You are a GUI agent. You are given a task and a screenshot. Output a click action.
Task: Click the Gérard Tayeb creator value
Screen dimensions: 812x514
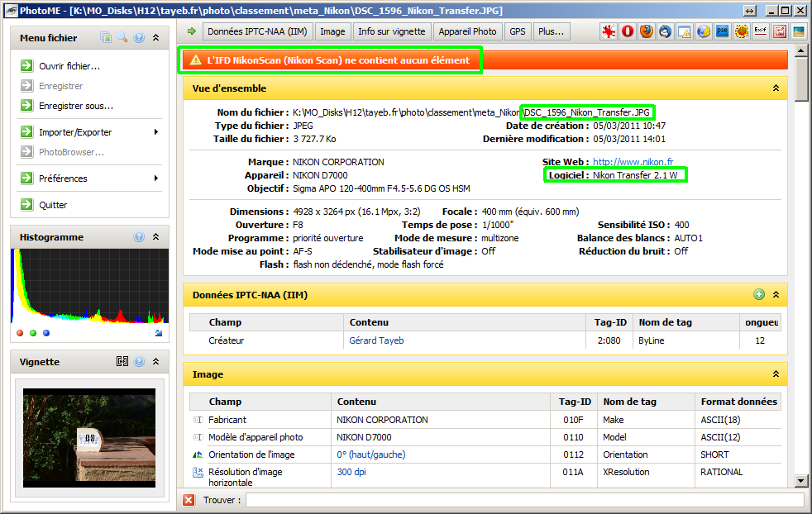376,340
